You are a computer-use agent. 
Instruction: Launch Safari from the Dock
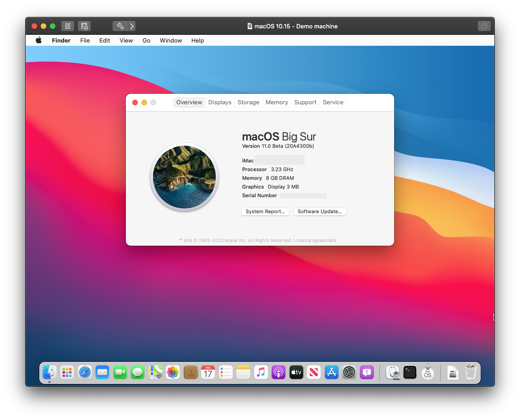(85, 372)
